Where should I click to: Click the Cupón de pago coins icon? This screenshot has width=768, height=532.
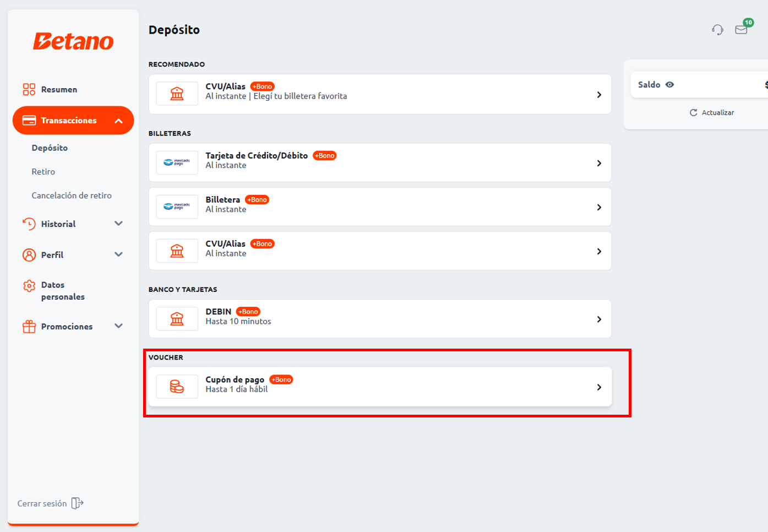pyautogui.click(x=177, y=387)
